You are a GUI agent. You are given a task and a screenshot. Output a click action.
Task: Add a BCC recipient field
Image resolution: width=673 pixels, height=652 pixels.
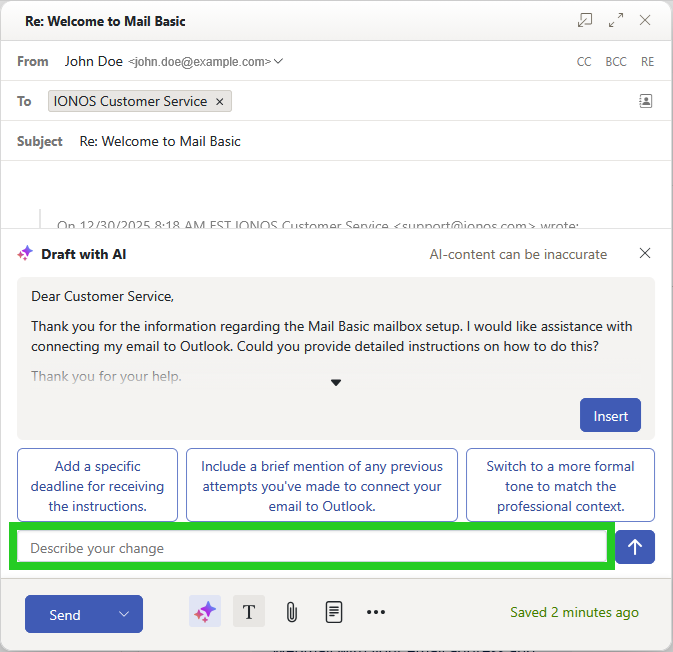[x=616, y=62]
